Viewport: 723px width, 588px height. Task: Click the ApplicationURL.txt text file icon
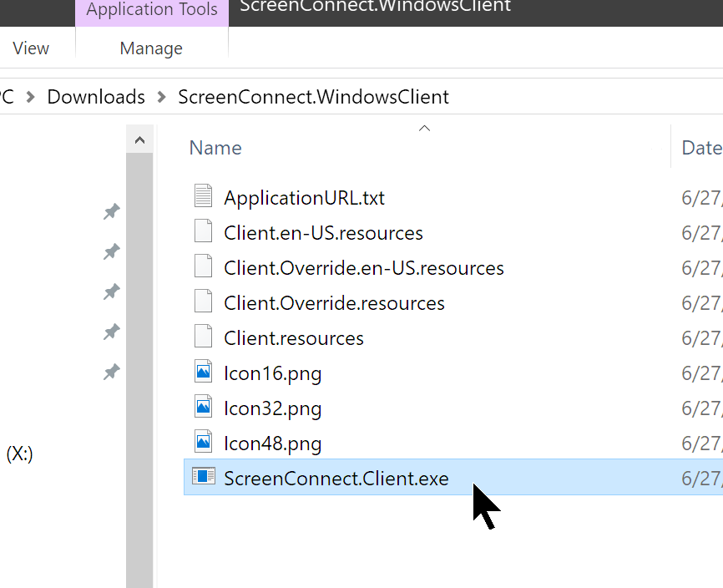coord(203,195)
